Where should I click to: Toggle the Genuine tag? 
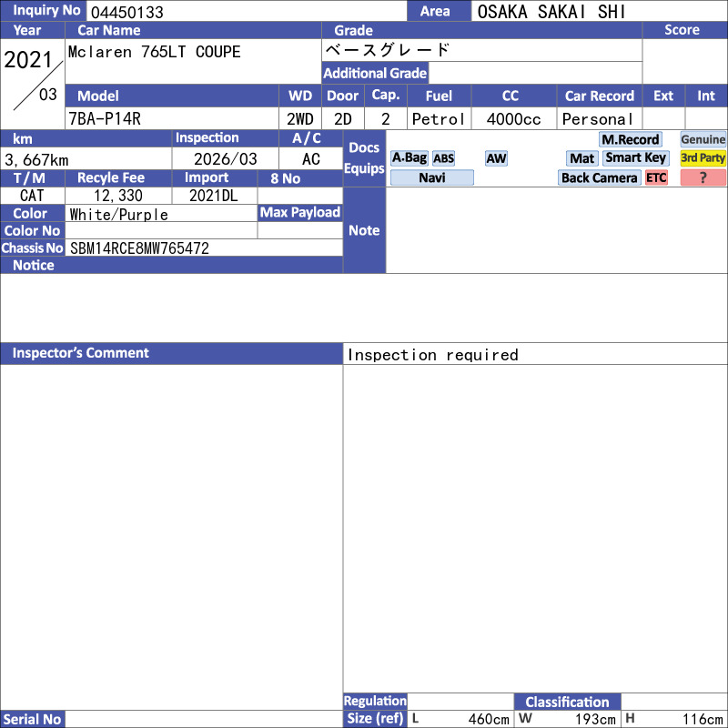coord(703,139)
